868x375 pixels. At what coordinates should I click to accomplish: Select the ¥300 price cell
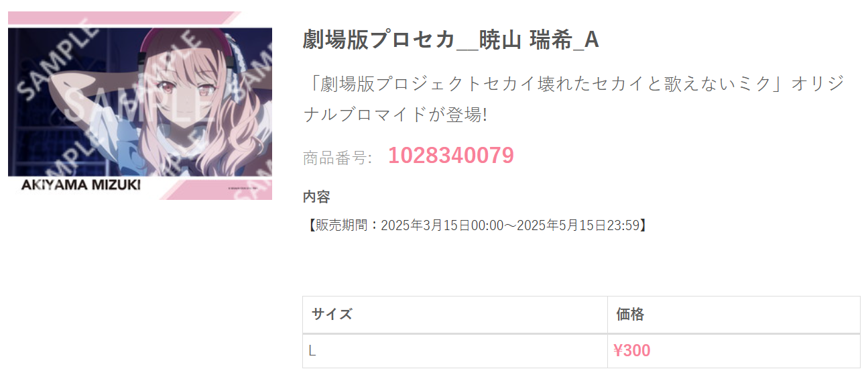(733, 351)
